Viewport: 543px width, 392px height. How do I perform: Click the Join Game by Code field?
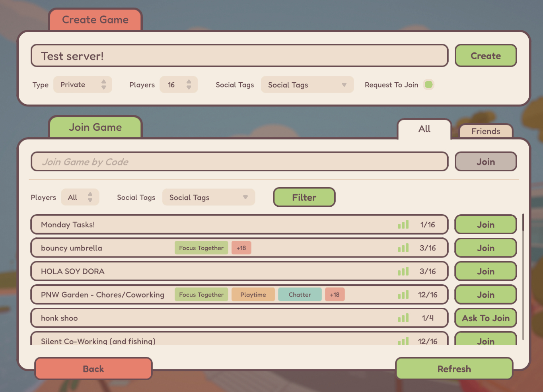click(x=239, y=162)
